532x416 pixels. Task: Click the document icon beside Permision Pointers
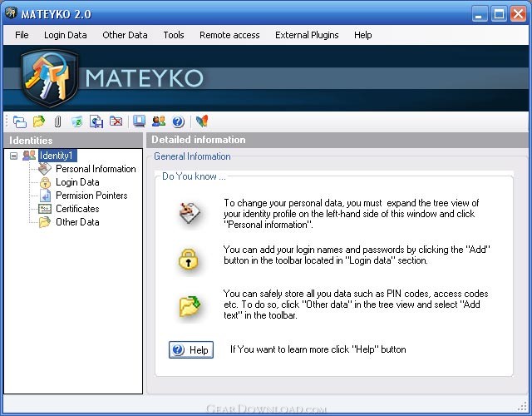[x=45, y=196]
